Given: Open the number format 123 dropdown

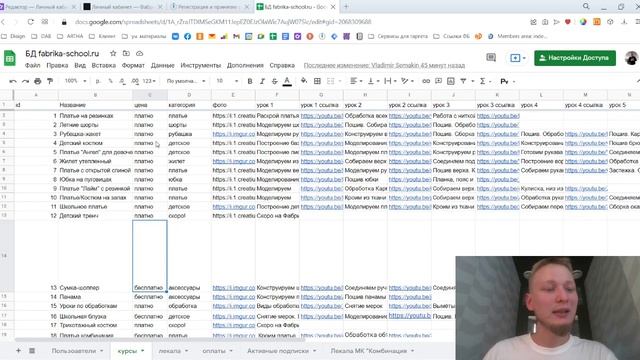Looking at the screenshot, I should click(149, 81).
